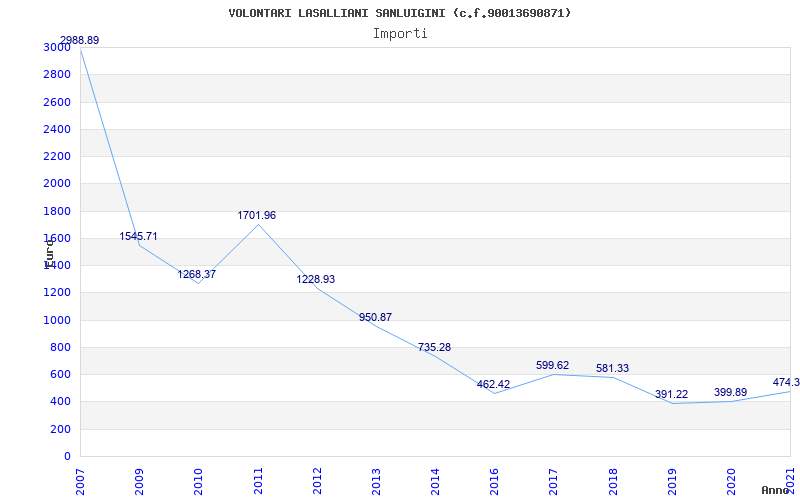Select the 1268.37 data label

tap(196, 274)
